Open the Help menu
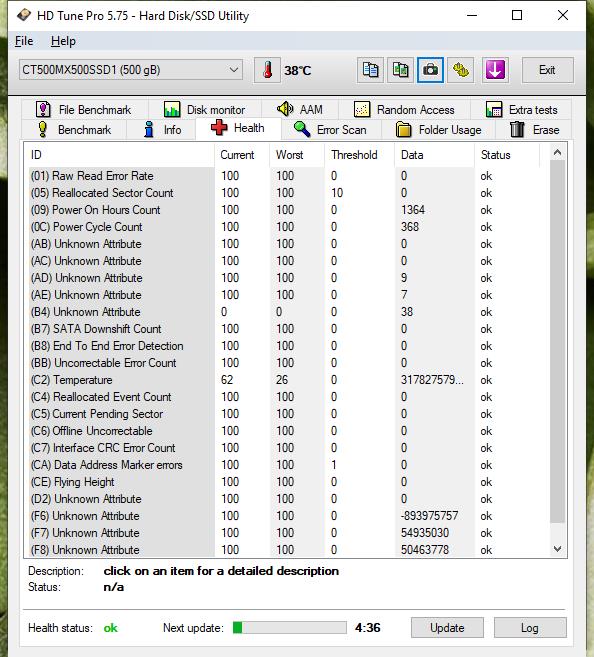 tap(63, 41)
